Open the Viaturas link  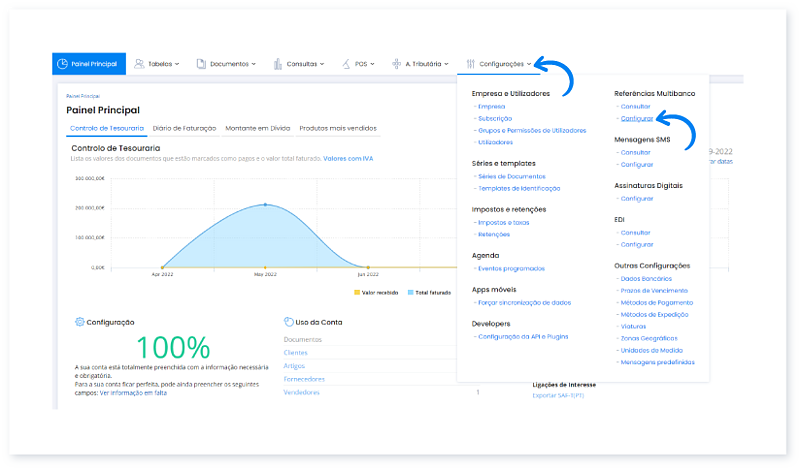click(x=633, y=327)
